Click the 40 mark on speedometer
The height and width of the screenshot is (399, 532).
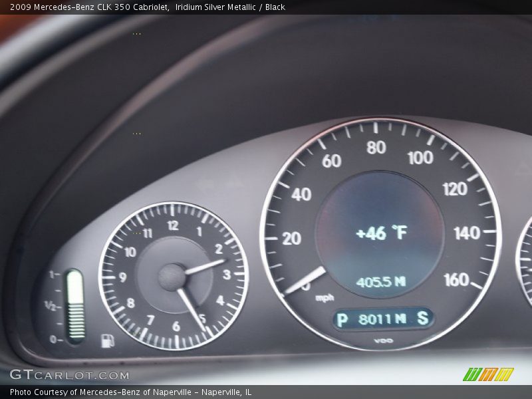301,194
